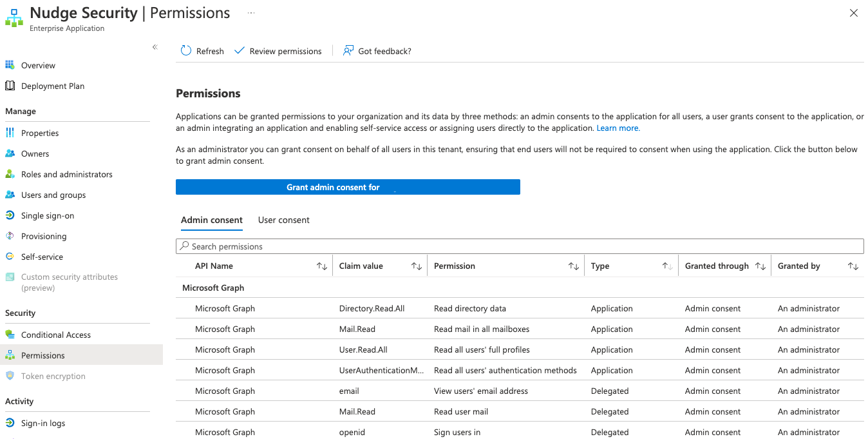Select the Single sign-on sidebar icon

point(10,215)
